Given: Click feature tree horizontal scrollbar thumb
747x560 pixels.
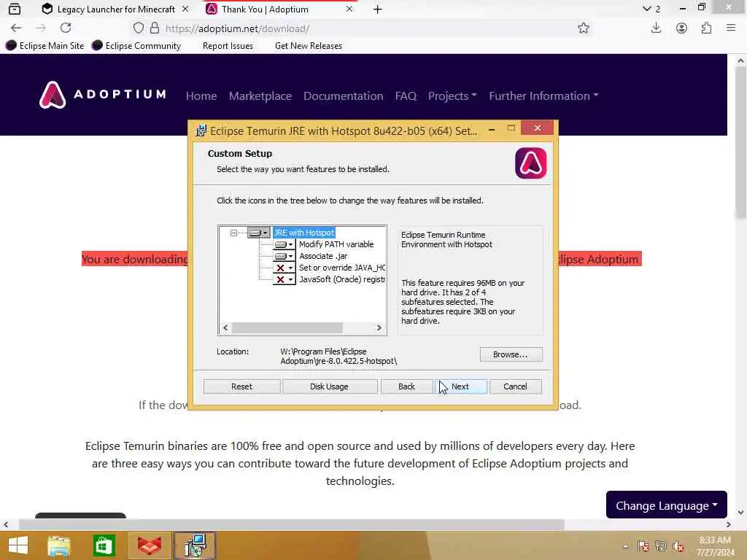Looking at the screenshot, I should tap(287, 327).
